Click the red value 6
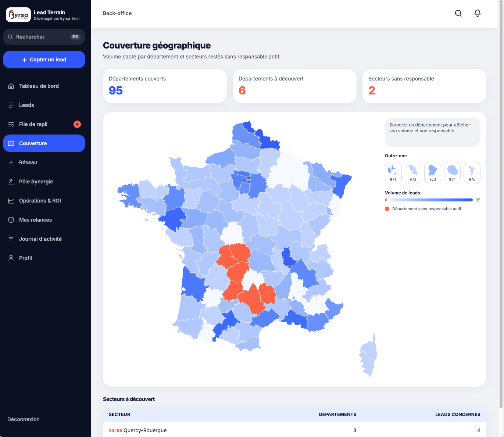This screenshot has height=437, width=504. 242,90
